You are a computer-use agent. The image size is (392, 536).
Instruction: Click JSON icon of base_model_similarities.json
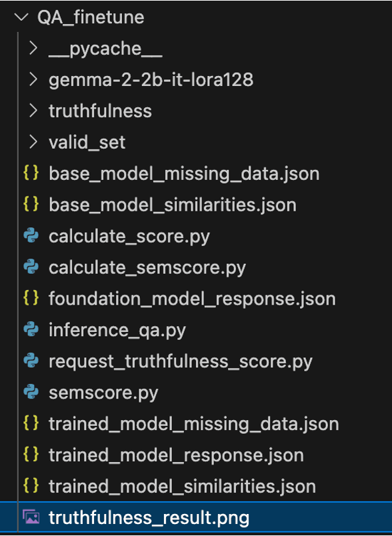[x=31, y=205]
